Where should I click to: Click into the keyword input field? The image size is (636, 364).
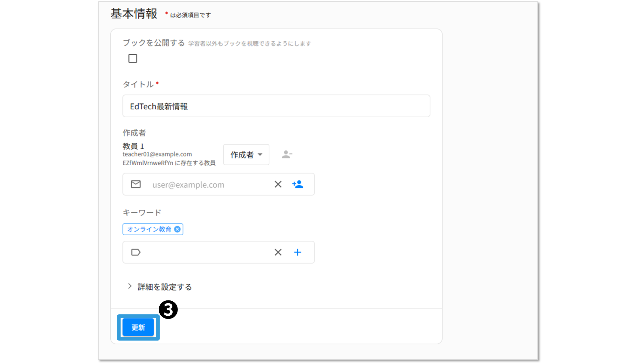pos(207,252)
